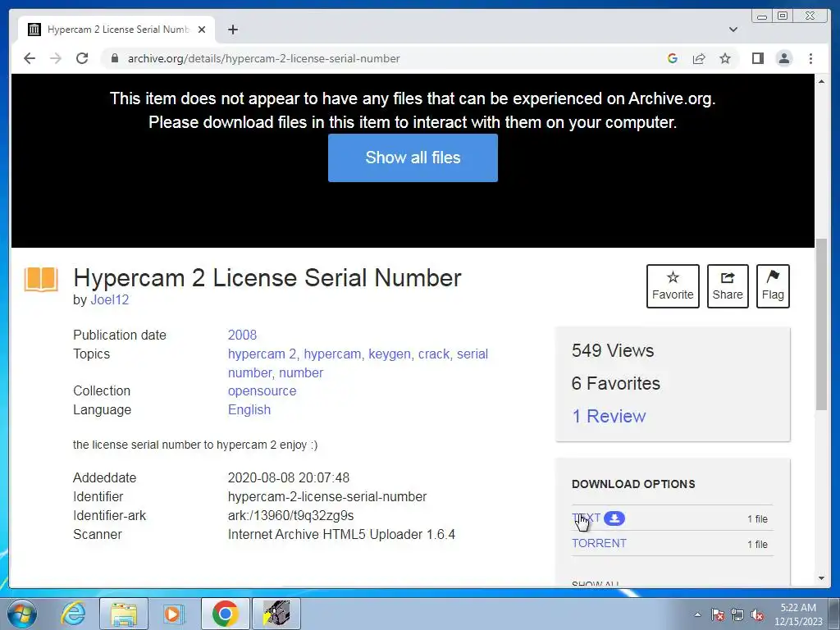
Task: Open Windows Media Player from taskbar
Action: (173, 614)
